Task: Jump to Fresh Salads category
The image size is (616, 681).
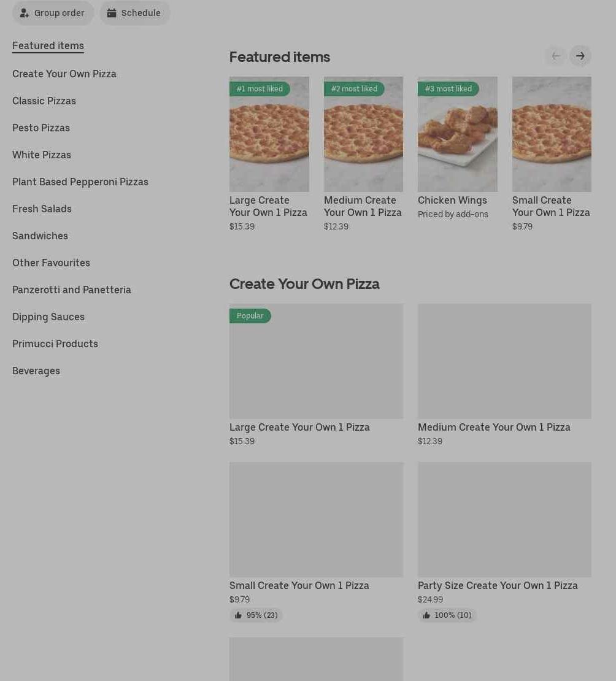Action: [x=42, y=209]
